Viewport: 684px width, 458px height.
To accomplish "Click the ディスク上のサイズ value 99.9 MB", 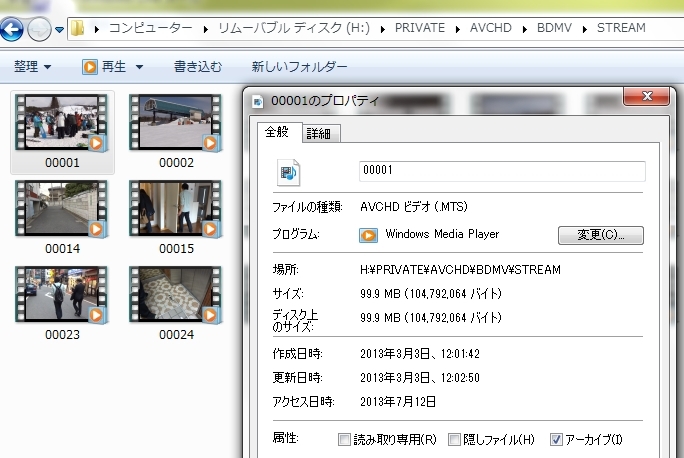I will 431,318.
